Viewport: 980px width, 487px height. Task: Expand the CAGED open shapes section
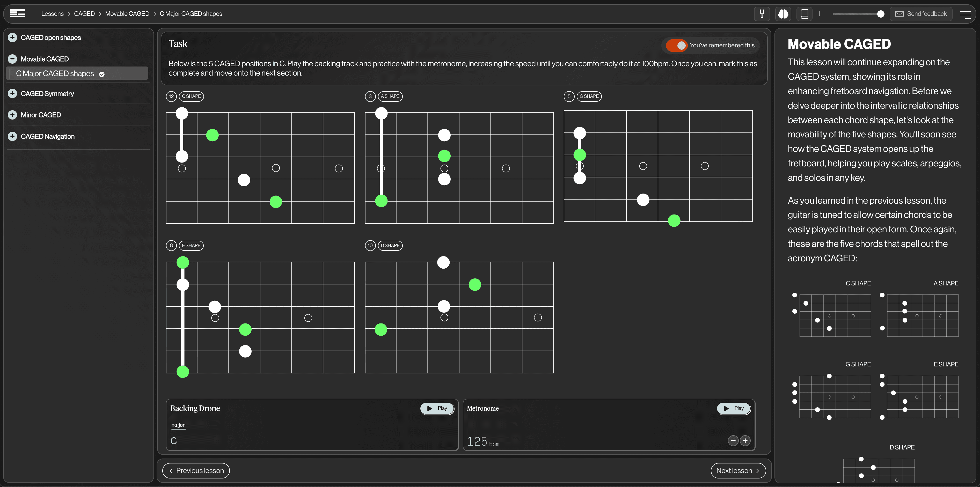coord(13,37)
